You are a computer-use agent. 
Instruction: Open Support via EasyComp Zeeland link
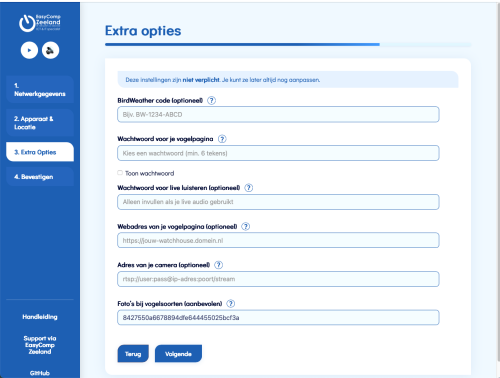click(40, 345)
